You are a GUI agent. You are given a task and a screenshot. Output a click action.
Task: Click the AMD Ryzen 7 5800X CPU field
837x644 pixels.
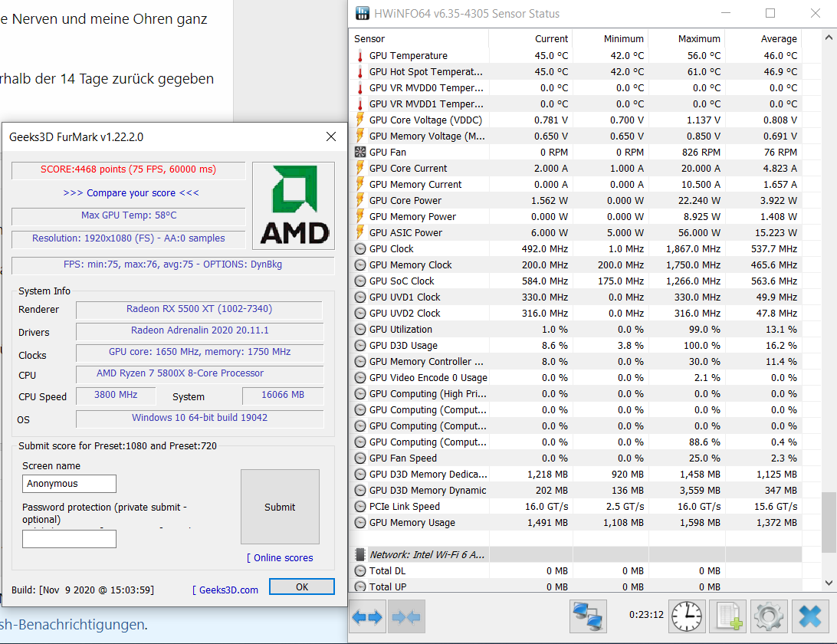click(x=199, y=373)
